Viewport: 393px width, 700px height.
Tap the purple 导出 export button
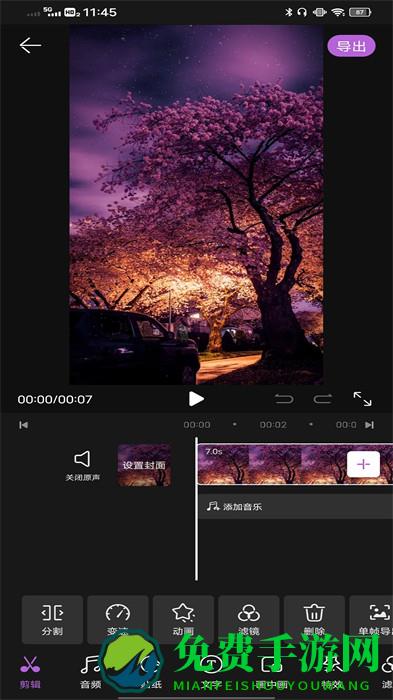tap(351, 46)
